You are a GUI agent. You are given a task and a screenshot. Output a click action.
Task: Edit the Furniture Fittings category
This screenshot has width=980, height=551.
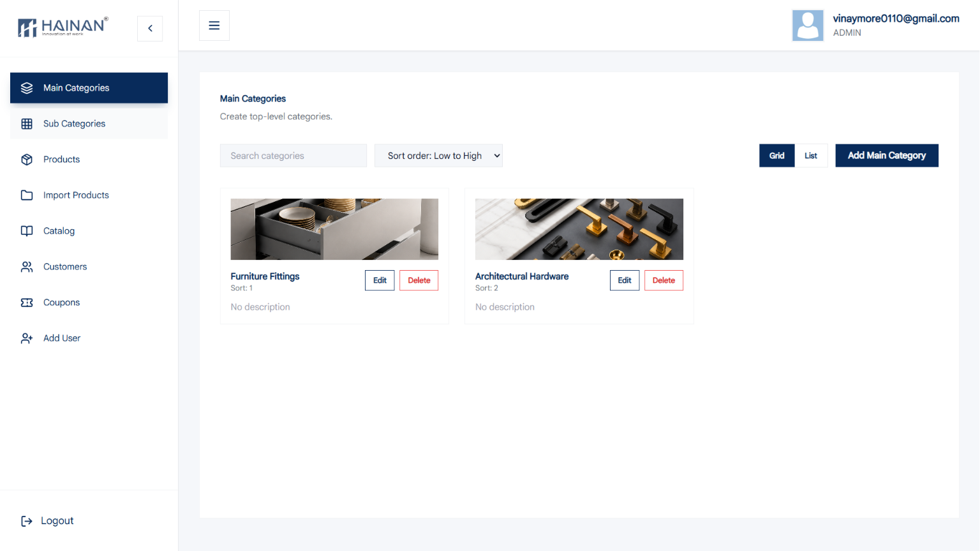380,280
